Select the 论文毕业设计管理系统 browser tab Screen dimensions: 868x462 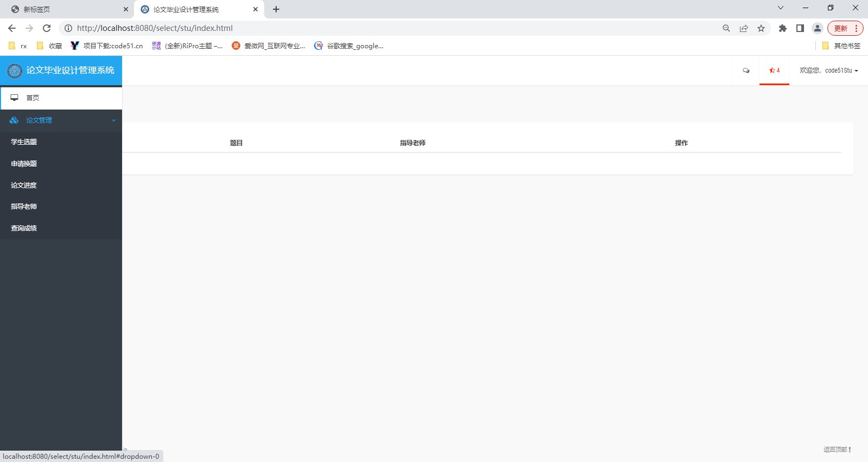[x=199, y=9]
